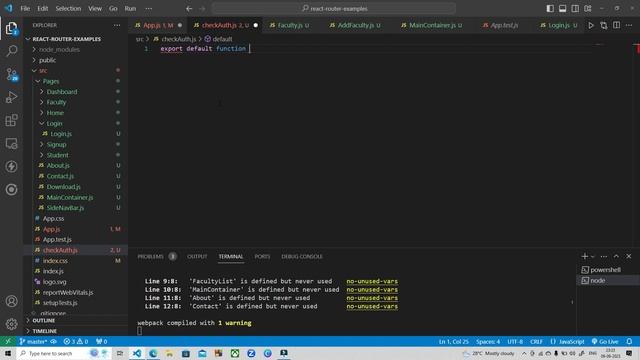The image size is (640, 360).
Task: Open the notifications bell
Action: click(x=629, y=341)
